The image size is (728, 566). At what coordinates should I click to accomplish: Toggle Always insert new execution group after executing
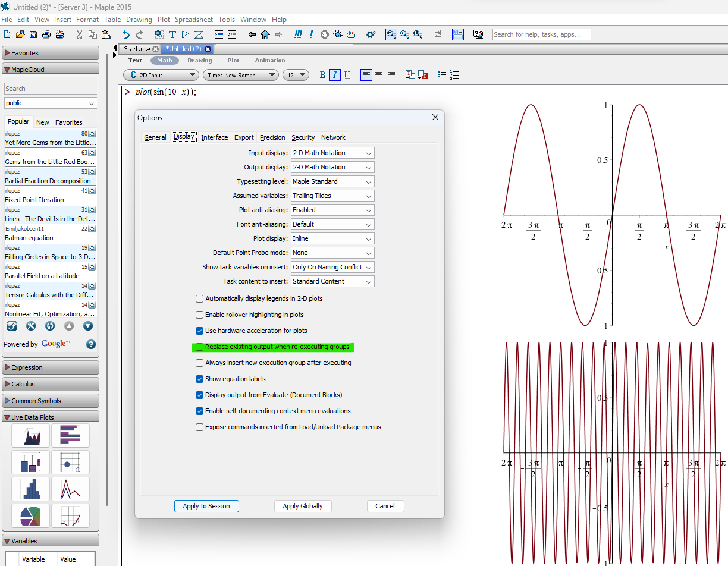tap(200, 363)
